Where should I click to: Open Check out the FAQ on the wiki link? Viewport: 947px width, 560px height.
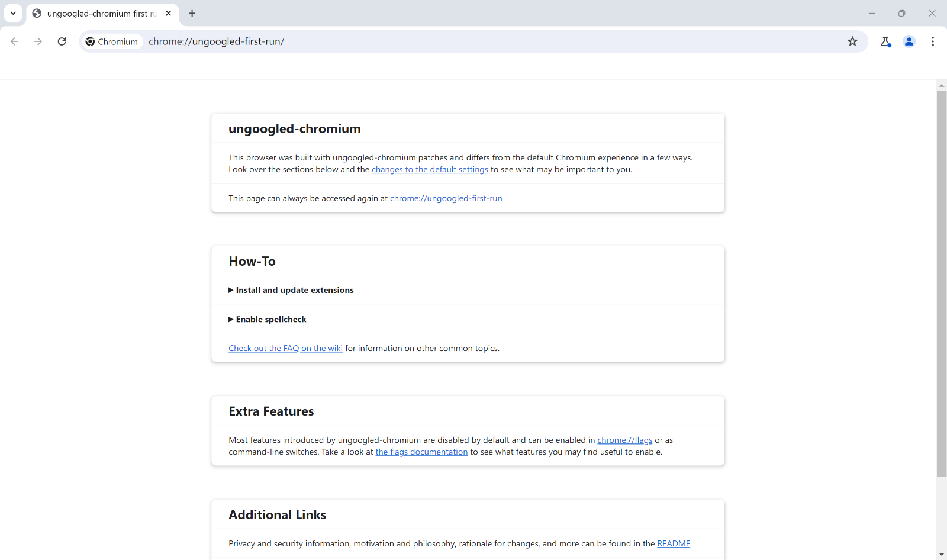pos(285,348)
